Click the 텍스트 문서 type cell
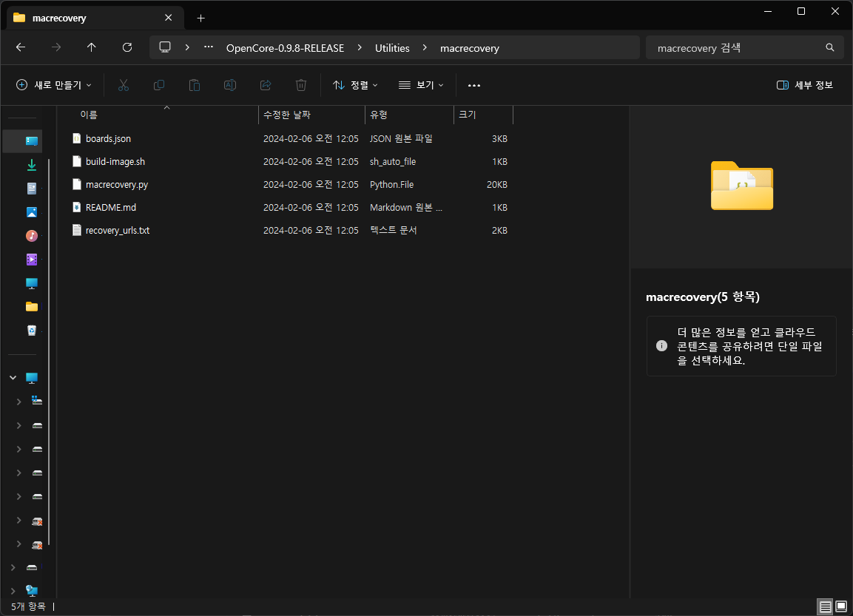853x616 pixels. (394, 231)
